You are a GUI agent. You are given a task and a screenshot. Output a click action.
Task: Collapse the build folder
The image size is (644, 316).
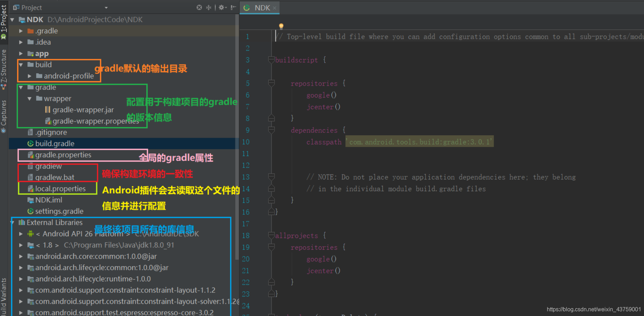[x=21, y=65]
